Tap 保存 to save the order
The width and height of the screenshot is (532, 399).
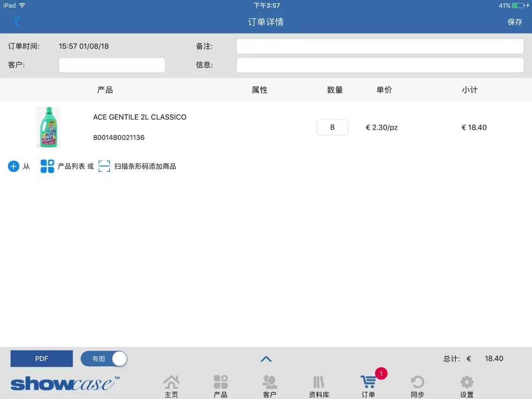pos(515,22)
